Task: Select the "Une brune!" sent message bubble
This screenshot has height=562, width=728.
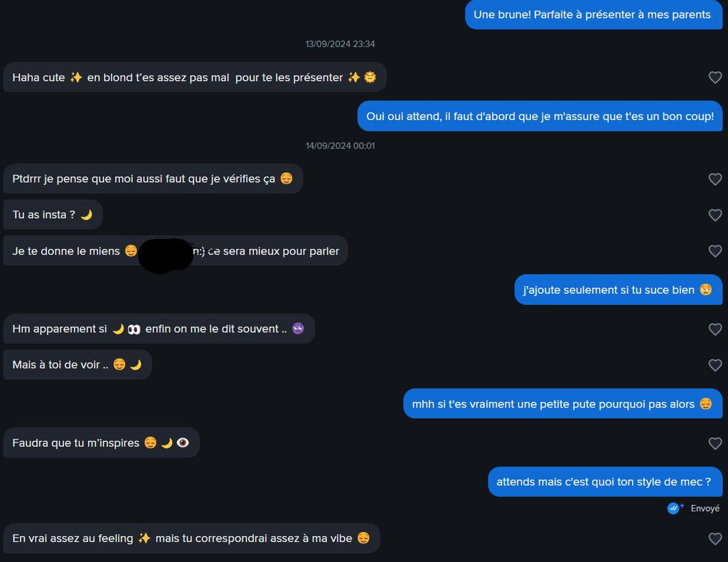Action: 593,15
